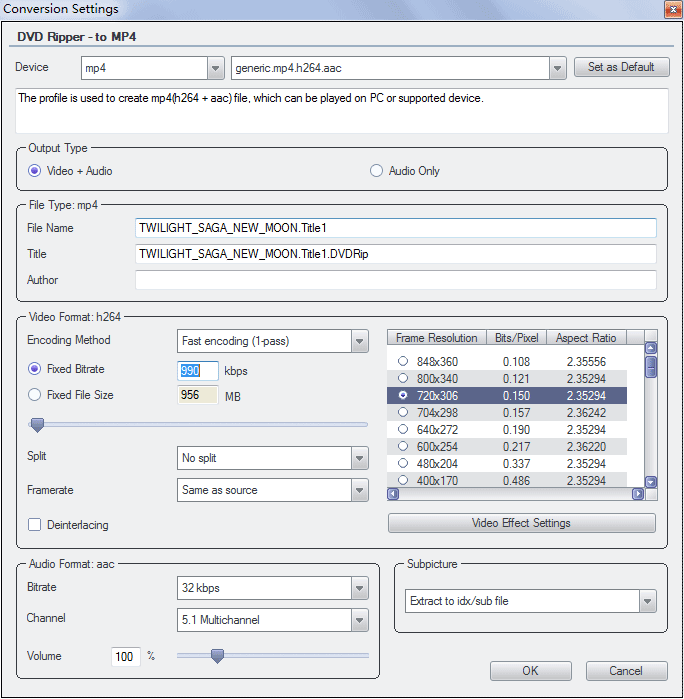This screenshot has height=699, width=684.
Task: Focus the File Name input field
Action: (396, 228)
